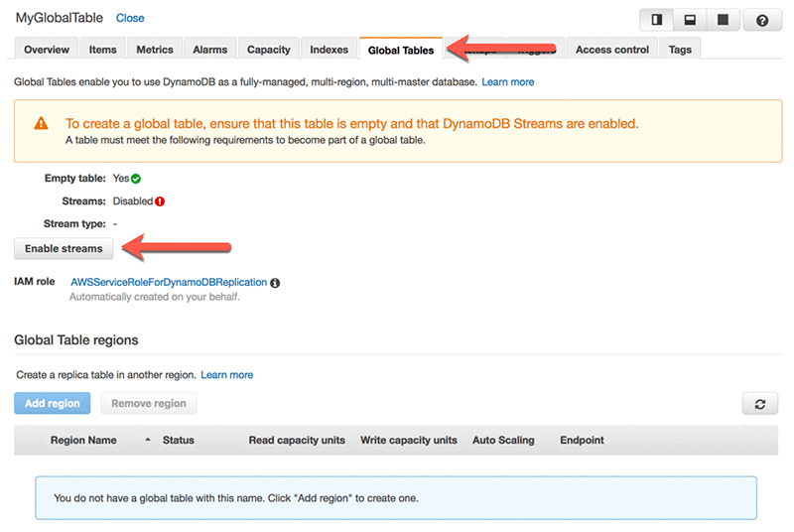This screenshot has width=794, height=532.
Task: Click the 'Automatically created on your behalf.' text
Action: coord(155,297)
